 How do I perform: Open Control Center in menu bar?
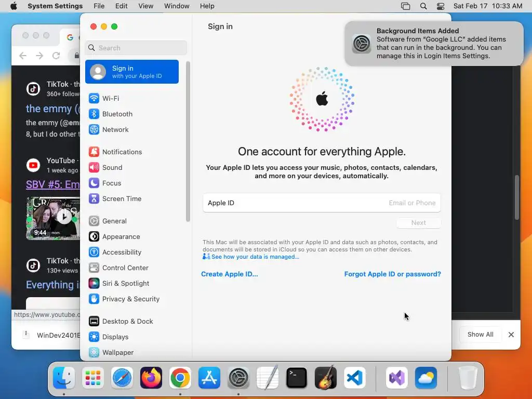click(x=441, y=6)
